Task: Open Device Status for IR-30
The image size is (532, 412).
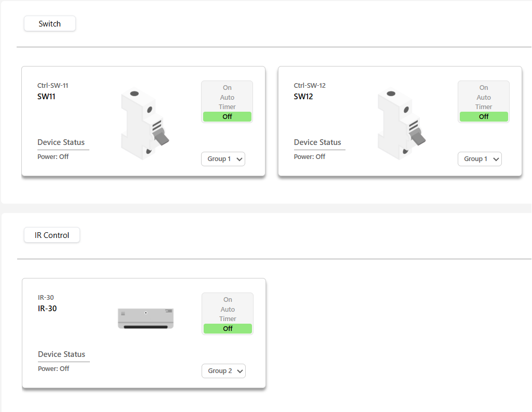Action: point(61,354)
